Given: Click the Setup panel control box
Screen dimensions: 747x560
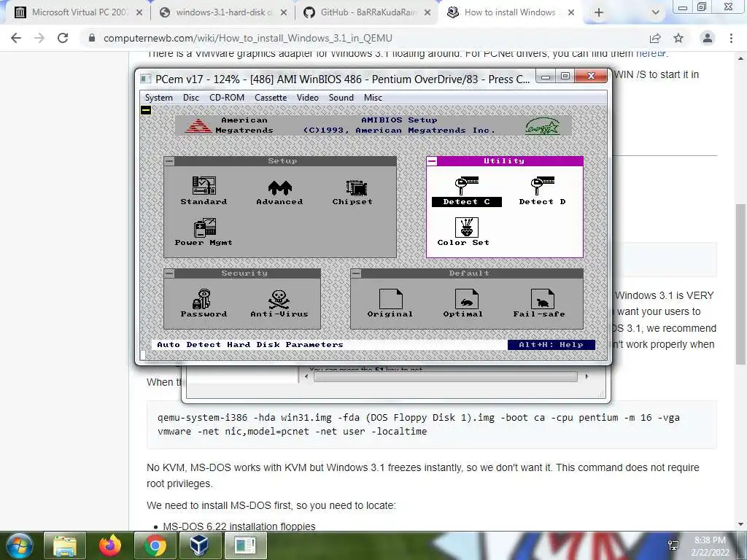Looking at the screenshot, I should pyautogui.click(x=169, y=161).
